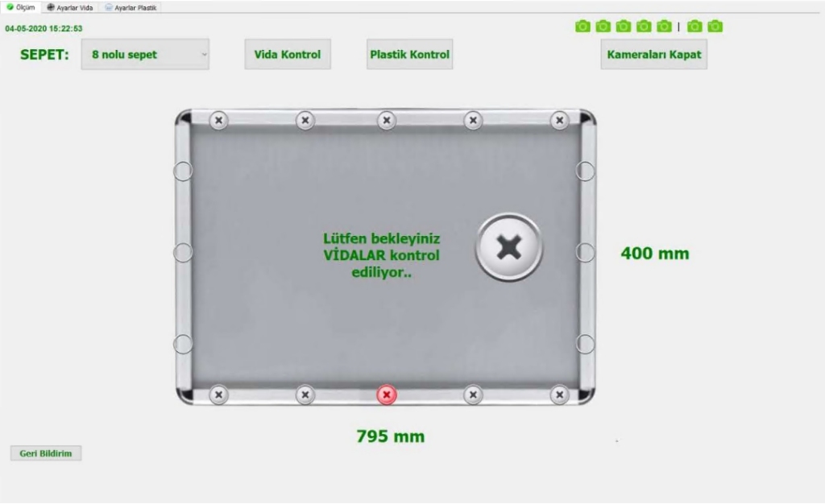Select the first green camera icon
This screenshot has width=825, height=504.
click(582, 27)
